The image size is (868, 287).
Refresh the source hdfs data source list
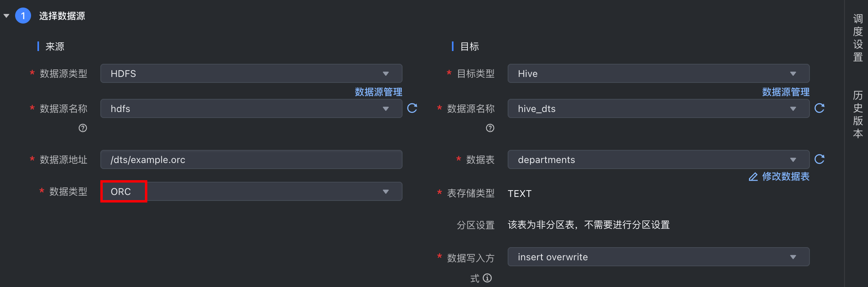coord(412,108)
